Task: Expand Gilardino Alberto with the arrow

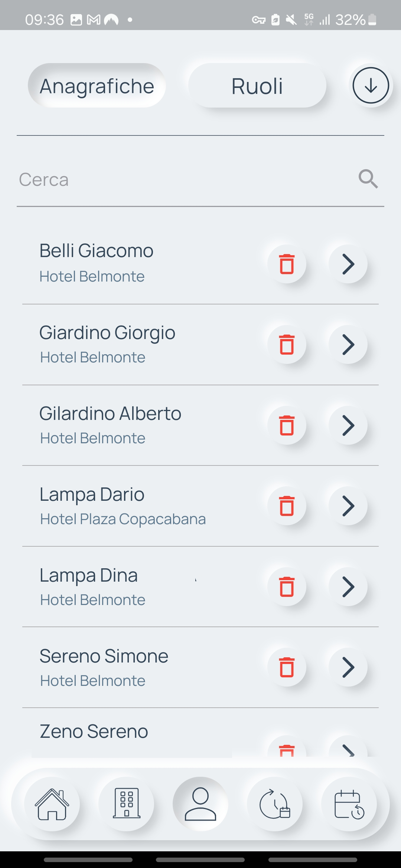Action: coord(348,425)
